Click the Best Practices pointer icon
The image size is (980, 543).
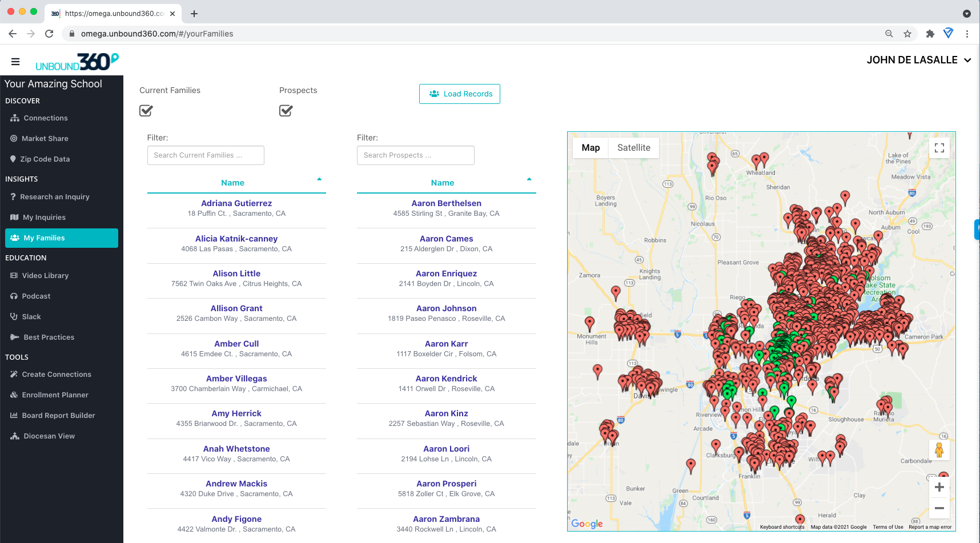[x=15, y=337]
